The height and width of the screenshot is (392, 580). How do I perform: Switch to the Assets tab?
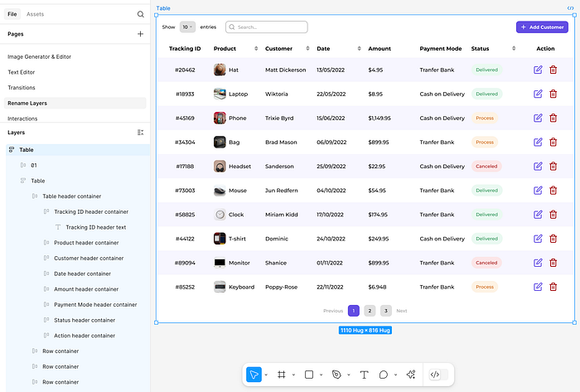(x=36, y=14)
